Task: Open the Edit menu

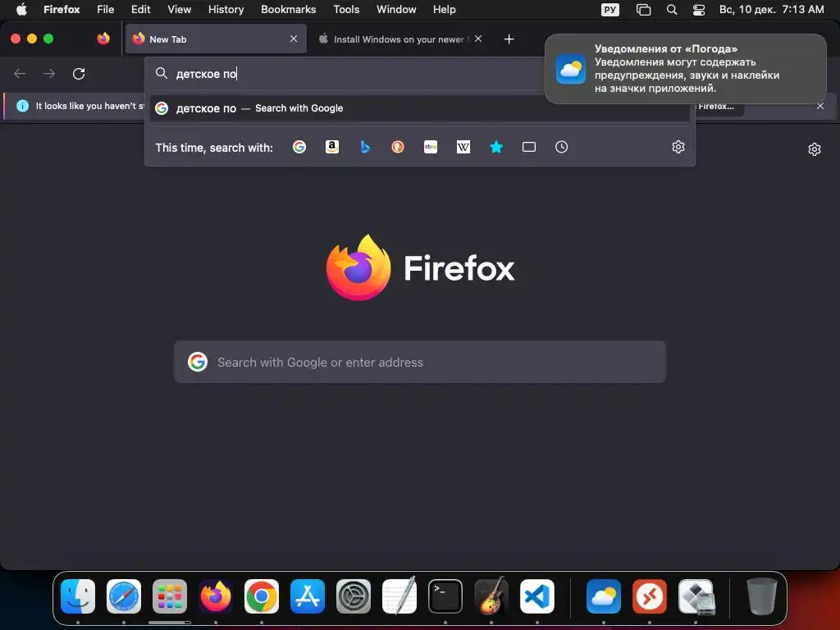Action: [x=140, y=9]
